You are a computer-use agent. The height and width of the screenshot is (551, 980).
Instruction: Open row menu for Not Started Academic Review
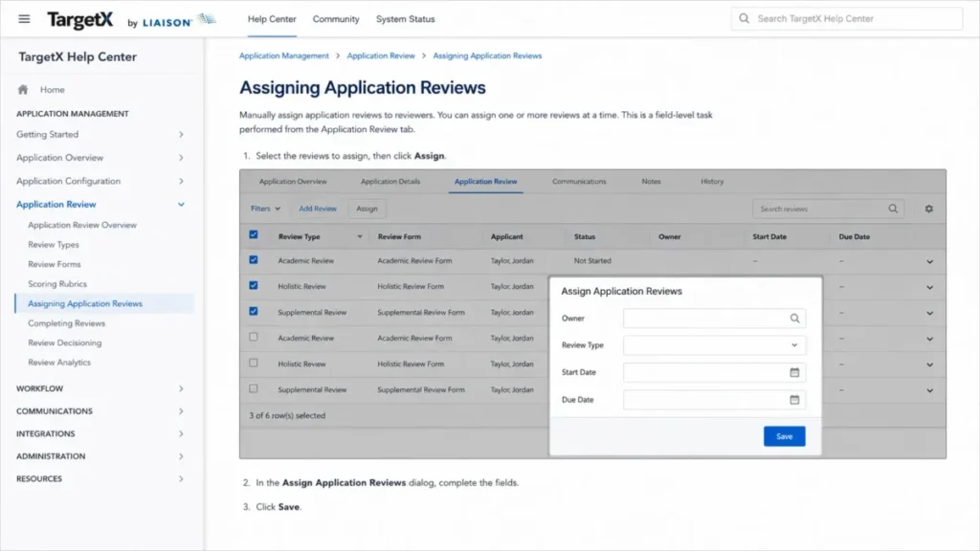929,262
